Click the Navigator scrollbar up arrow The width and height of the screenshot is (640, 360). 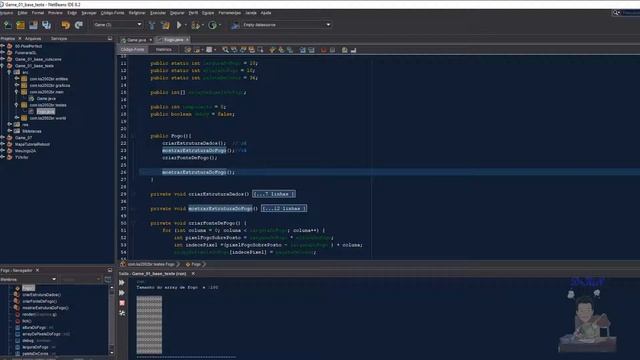[x=111, y=287]
